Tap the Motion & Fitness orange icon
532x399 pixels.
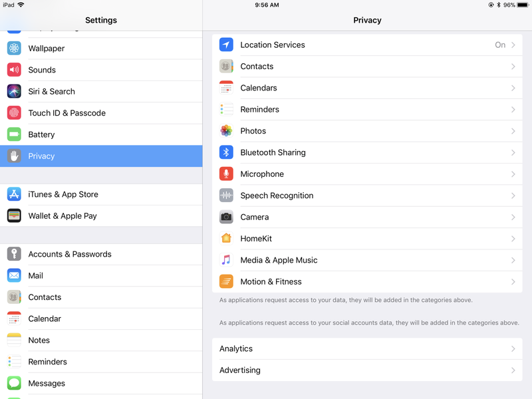226,281
